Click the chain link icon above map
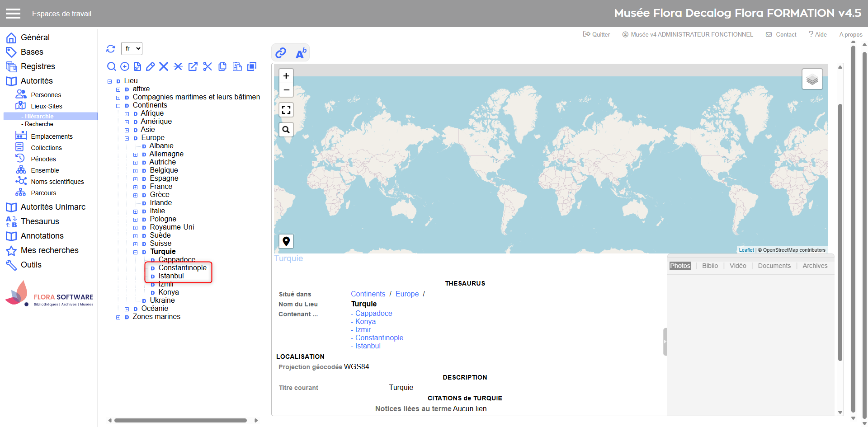This screenshot has height=427, width=868. tap(281, 53)
